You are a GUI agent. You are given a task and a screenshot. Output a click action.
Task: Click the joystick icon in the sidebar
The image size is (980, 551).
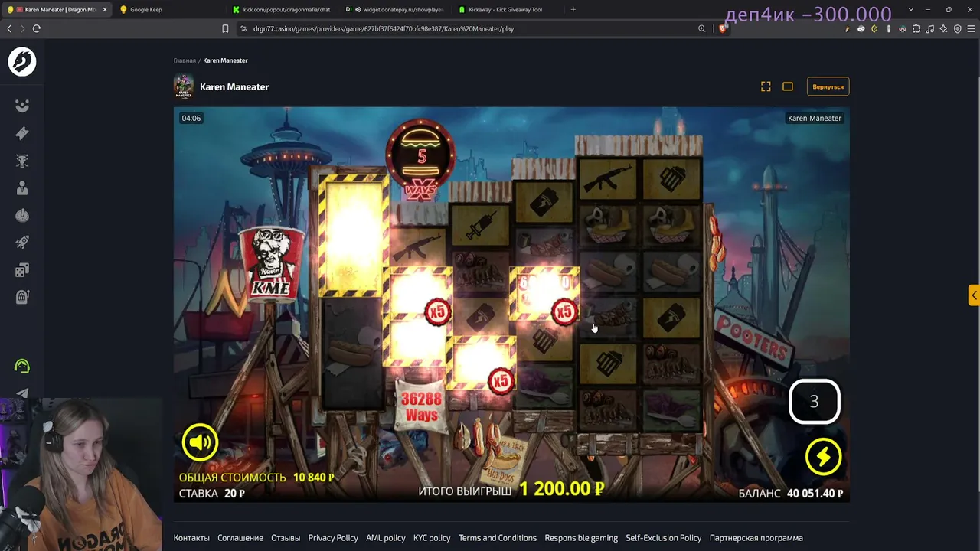pyautogui.click(x=22, y=215)
